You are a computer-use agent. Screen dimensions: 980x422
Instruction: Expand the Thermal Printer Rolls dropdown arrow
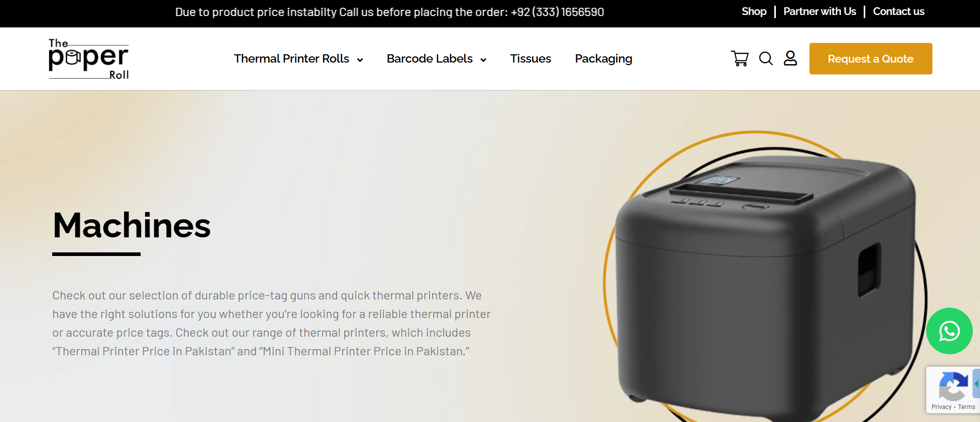pos(360,60)
